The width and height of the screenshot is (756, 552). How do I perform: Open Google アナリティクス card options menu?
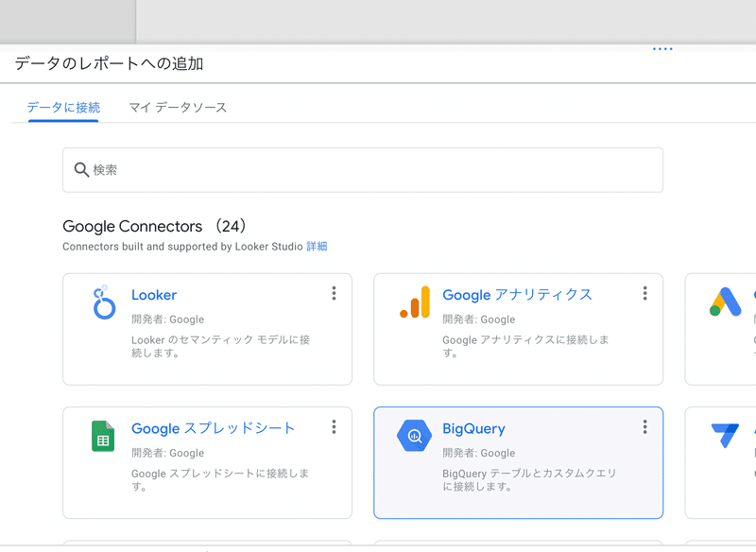(644, 294)
